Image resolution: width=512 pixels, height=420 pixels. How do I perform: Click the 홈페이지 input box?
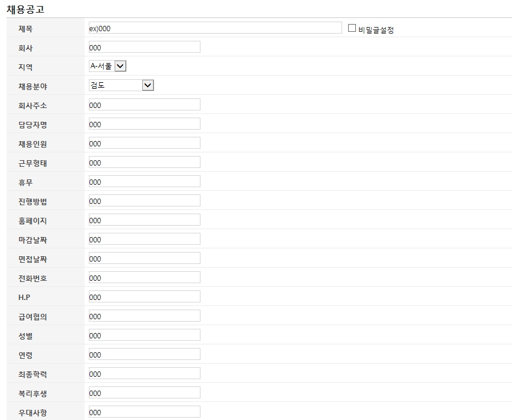point(144,220)
